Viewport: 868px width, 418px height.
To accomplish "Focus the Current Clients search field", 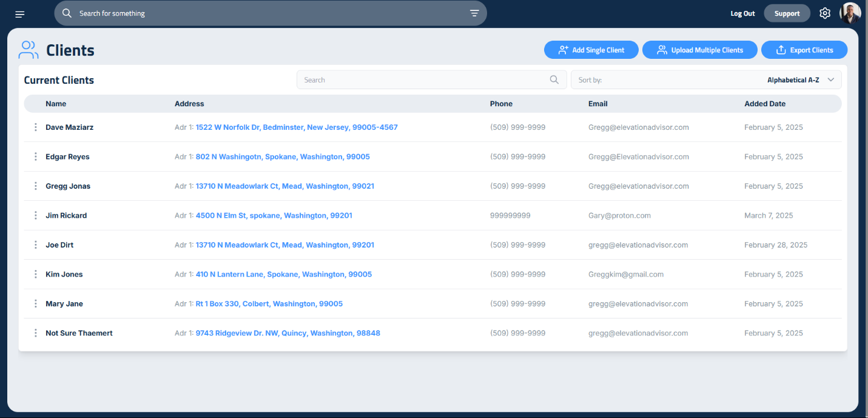I will coord(425,80).
